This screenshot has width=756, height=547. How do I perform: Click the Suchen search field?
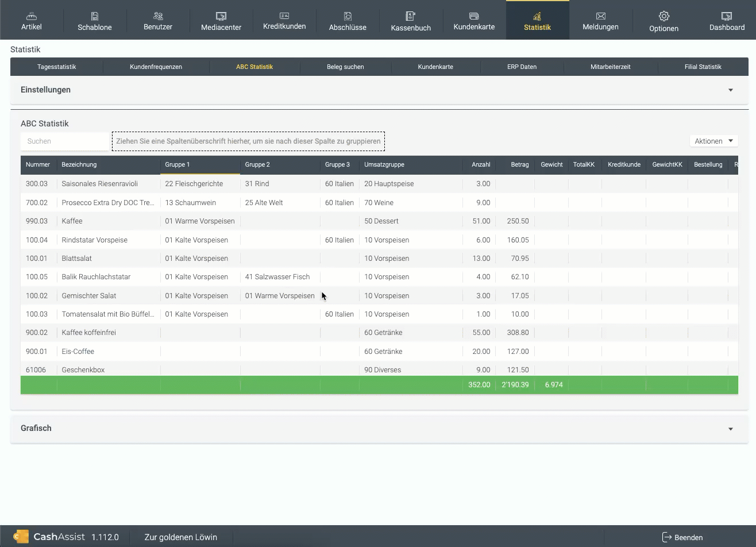(65, 141)
